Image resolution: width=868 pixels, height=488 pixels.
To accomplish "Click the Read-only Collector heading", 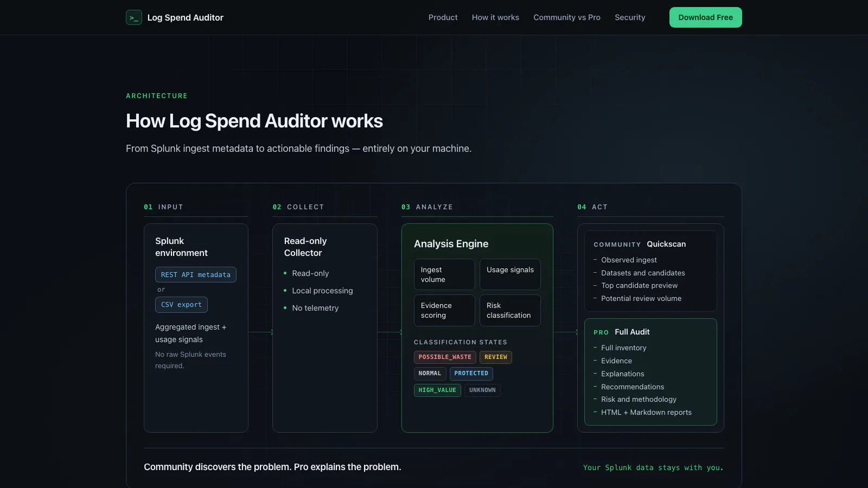I will pyautogui.click(x=305, y=247).
